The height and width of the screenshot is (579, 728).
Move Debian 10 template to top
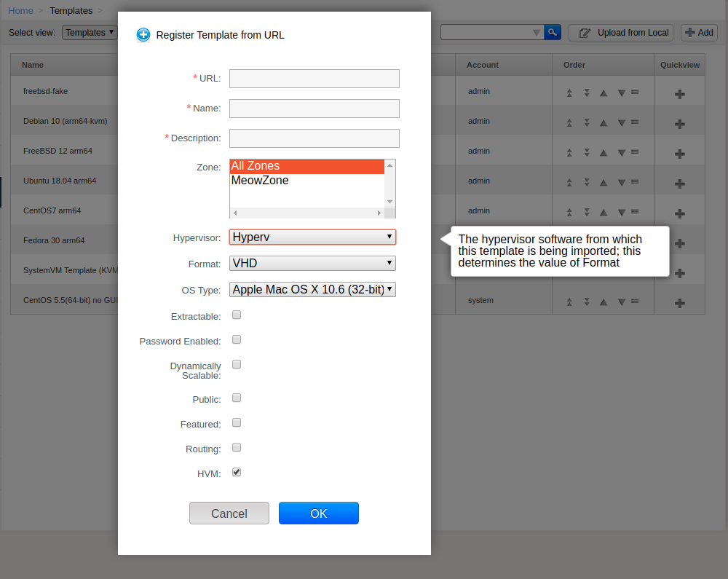coord(569,122)
